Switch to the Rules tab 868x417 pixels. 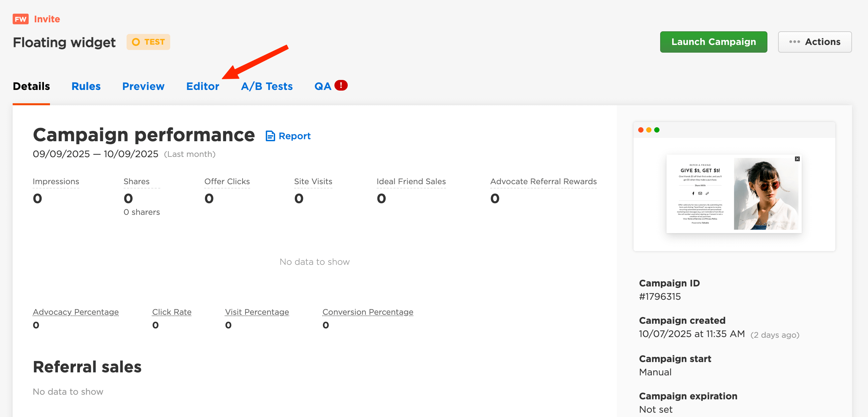(x=86, y=86)
